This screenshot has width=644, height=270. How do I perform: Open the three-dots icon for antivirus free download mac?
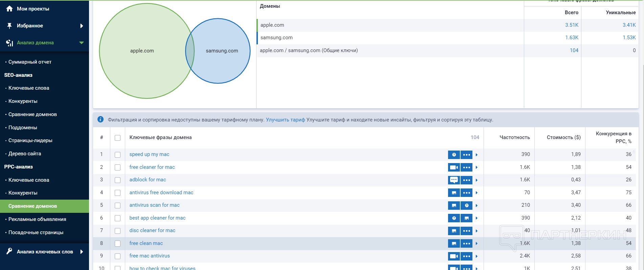[466, 193]
